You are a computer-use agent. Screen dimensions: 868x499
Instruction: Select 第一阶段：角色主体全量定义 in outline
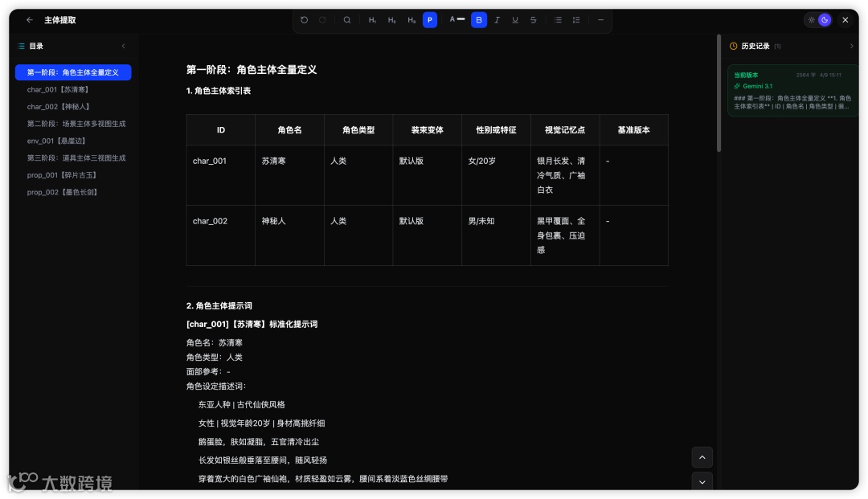pos(73,72)
